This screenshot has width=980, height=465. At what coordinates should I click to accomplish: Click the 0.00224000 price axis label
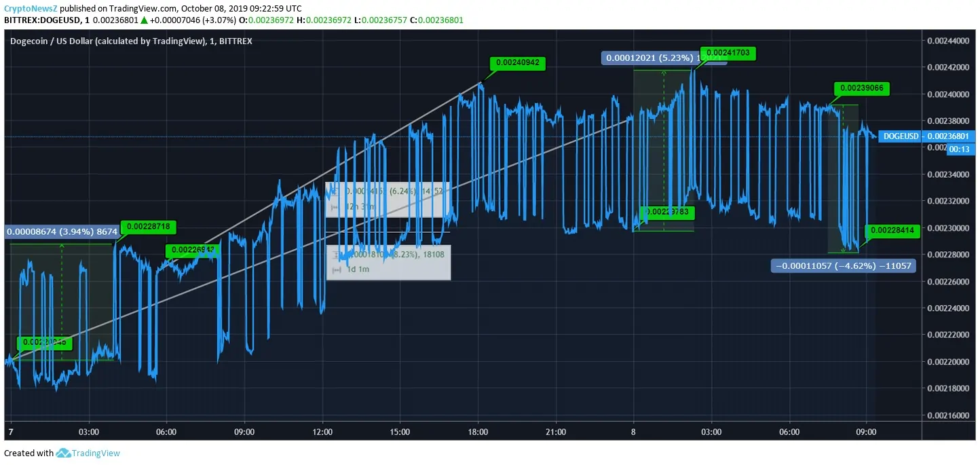(x=947, y=308)
